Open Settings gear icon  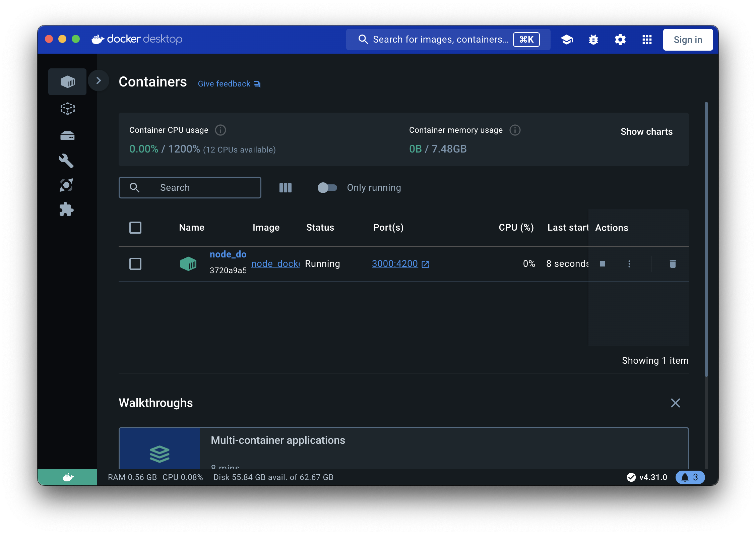click(x=620, y=40)
